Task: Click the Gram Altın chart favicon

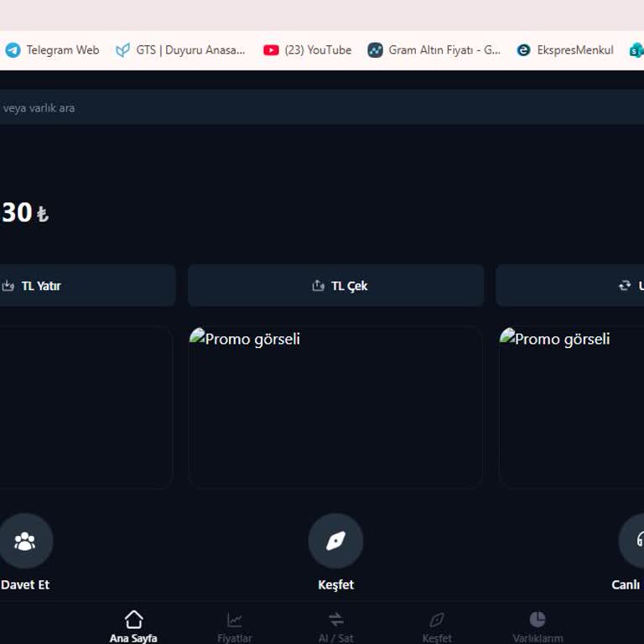Action: [x=375, y=50]
